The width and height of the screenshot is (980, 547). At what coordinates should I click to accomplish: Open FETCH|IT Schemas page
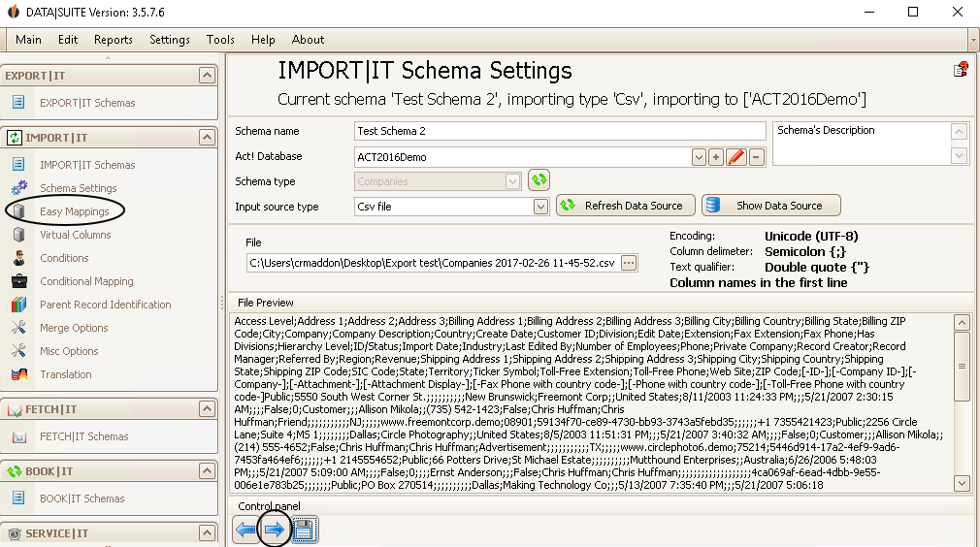[84, 436]
